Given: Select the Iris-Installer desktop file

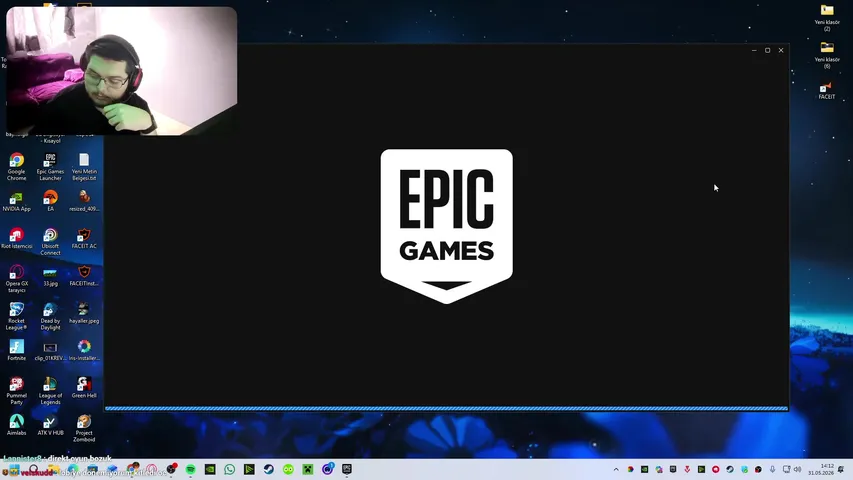Looking at the screenshot, I should click(x=84, y=350).
